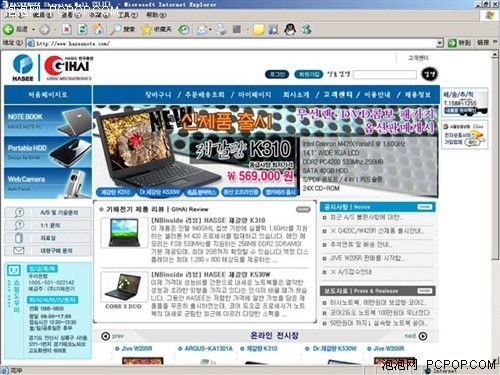Open the 工具(T) Tools menu
Viewport: 500px width, 375px height.
[128, 15]
